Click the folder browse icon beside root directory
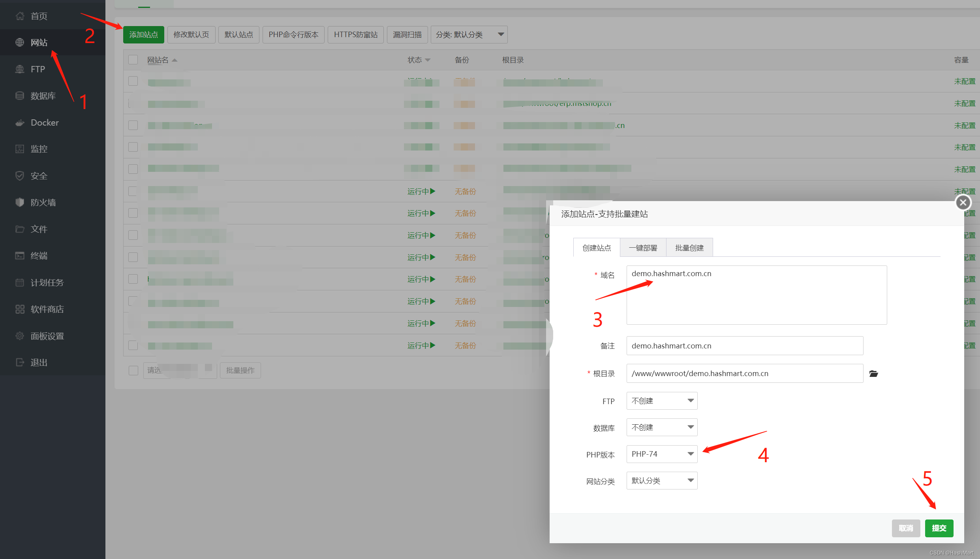 (873, 373)
